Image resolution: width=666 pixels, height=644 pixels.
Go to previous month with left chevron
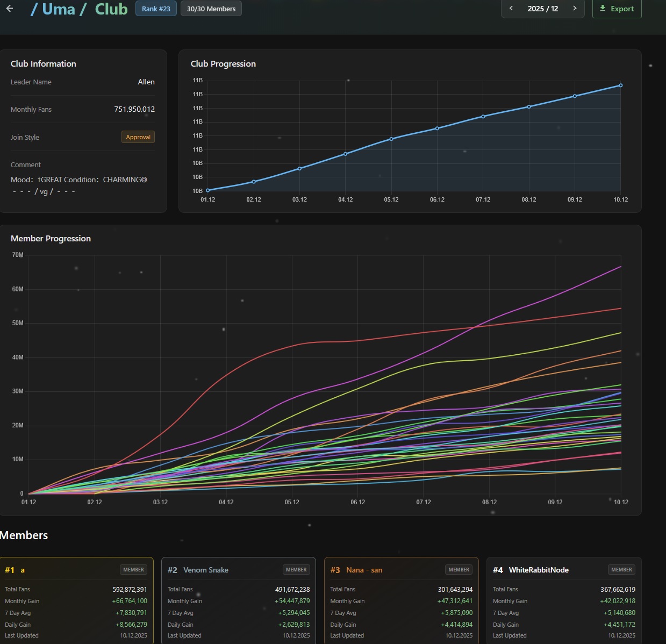pos(511,9)
